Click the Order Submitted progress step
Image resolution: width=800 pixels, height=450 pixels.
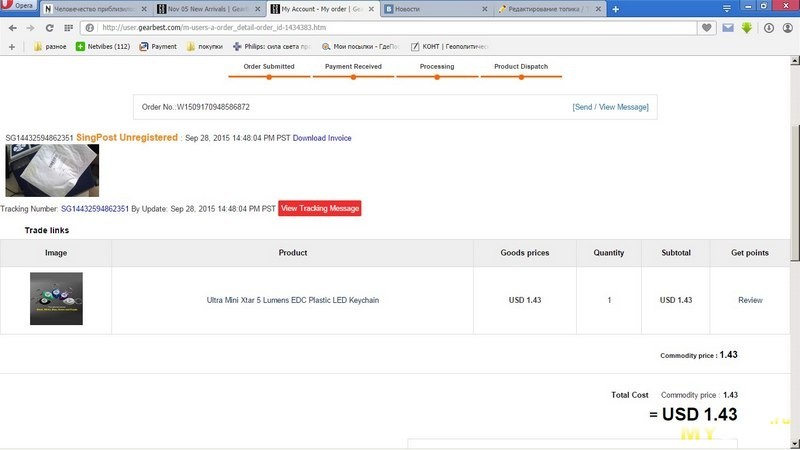coord(269,70)
